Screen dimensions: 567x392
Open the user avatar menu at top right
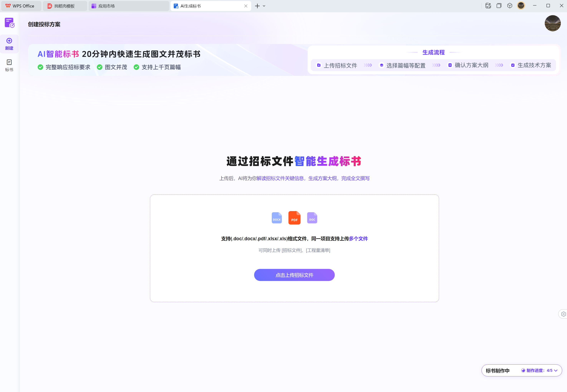coord(553,23)
